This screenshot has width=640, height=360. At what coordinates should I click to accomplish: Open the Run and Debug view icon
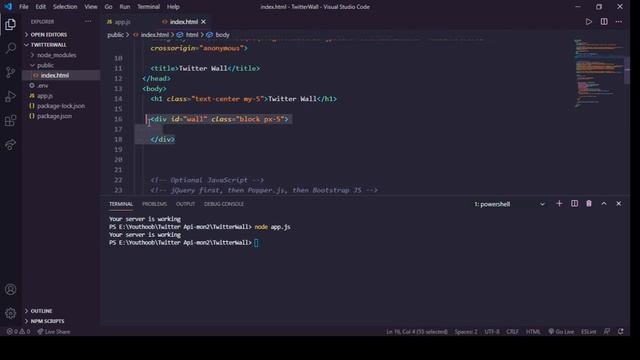pos(11,96)
